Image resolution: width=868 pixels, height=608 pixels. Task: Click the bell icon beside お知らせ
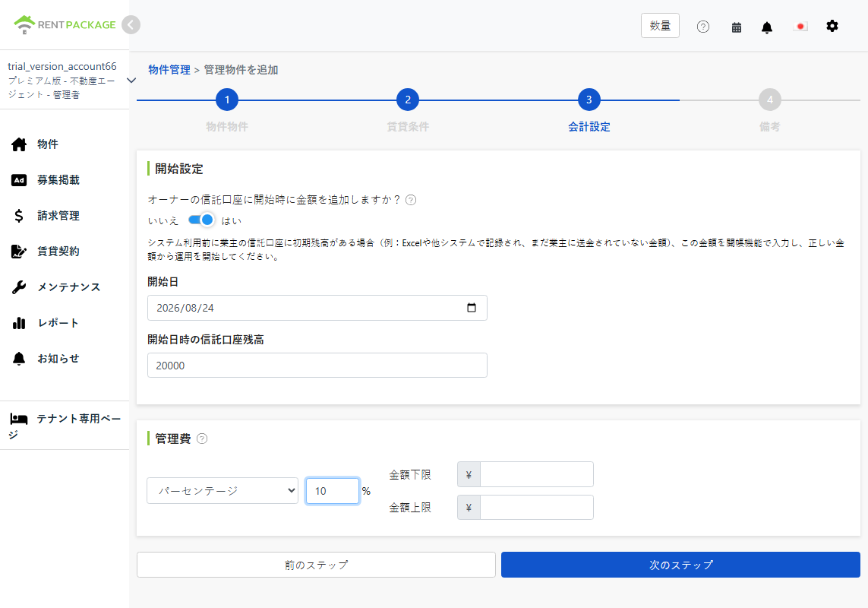click(19, 359)
